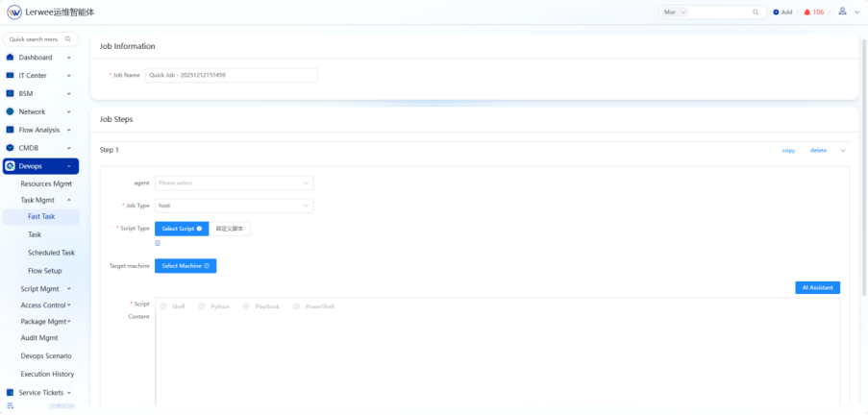Viewport: 868px width, 415px height.
Task: Click the small document icon below Select Script
Action: pyautogui.click(x=158, y=243)
